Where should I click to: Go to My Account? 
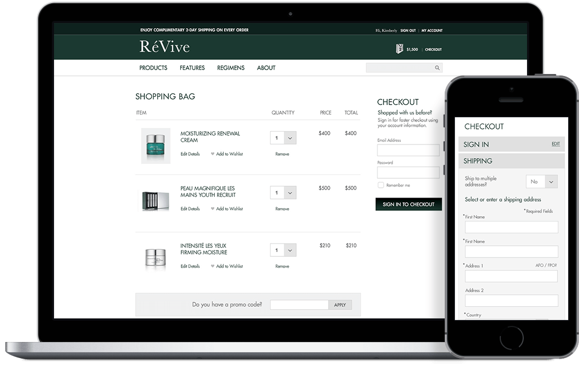coord(432,31)
